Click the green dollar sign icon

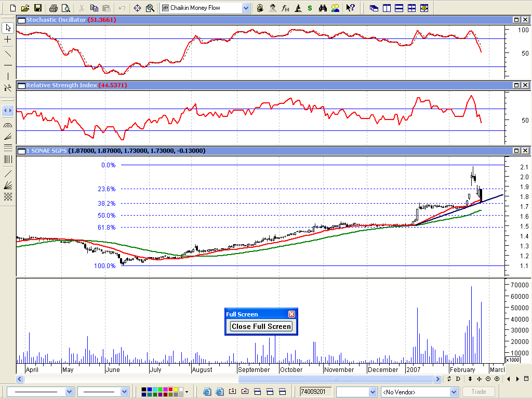point(310,8)
